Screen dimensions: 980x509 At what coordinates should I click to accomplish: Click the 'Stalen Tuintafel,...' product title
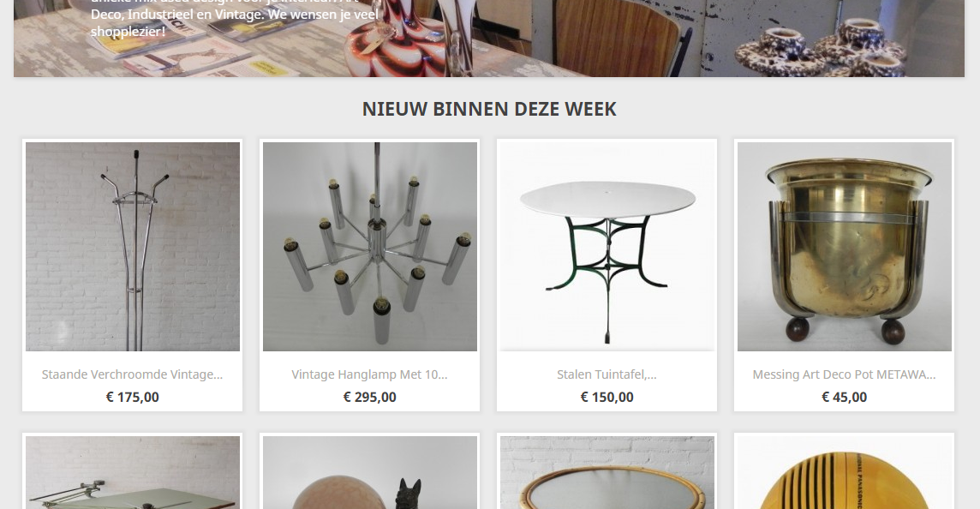click(x=607, y=374)
